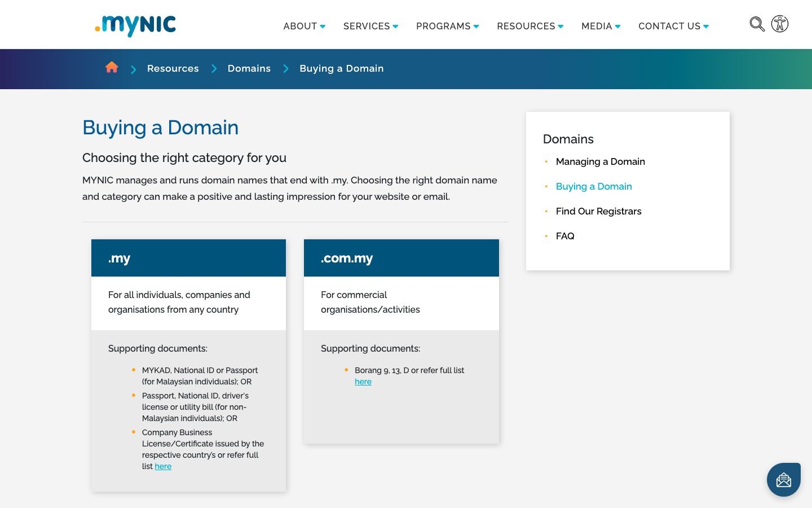Open Find Our Registrars sidebar item
The image size is (812, 508).
coord(599,211)
